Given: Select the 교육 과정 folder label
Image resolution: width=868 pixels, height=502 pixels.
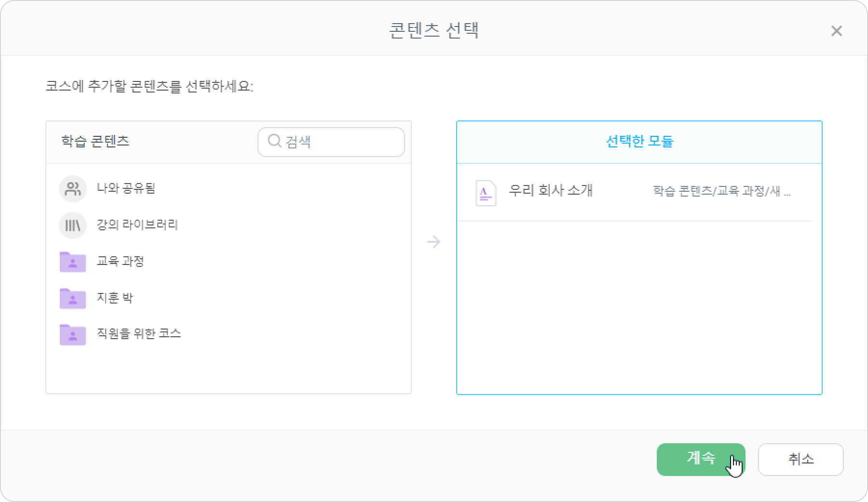Looking at the screenshot, I should 120,261.
